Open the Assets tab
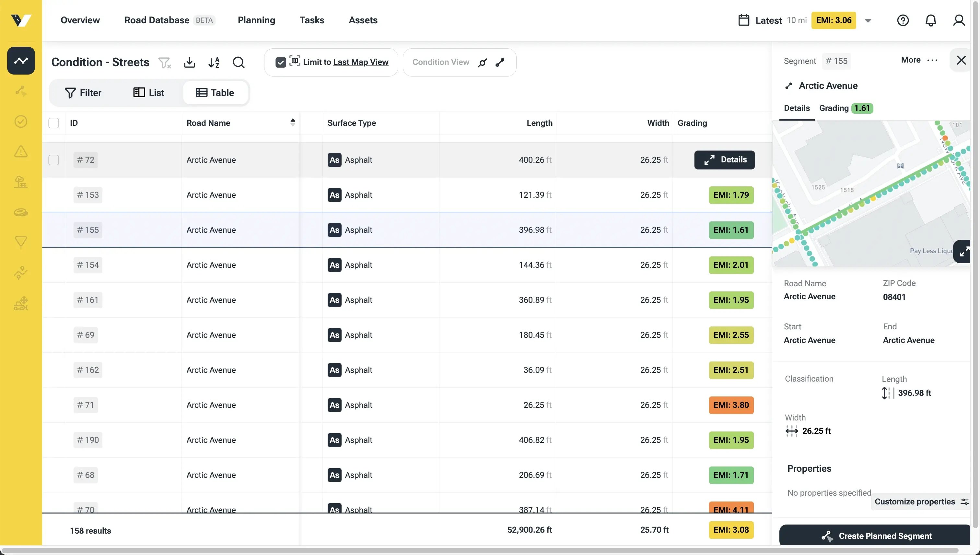The image size is (980, 555). 363,20
